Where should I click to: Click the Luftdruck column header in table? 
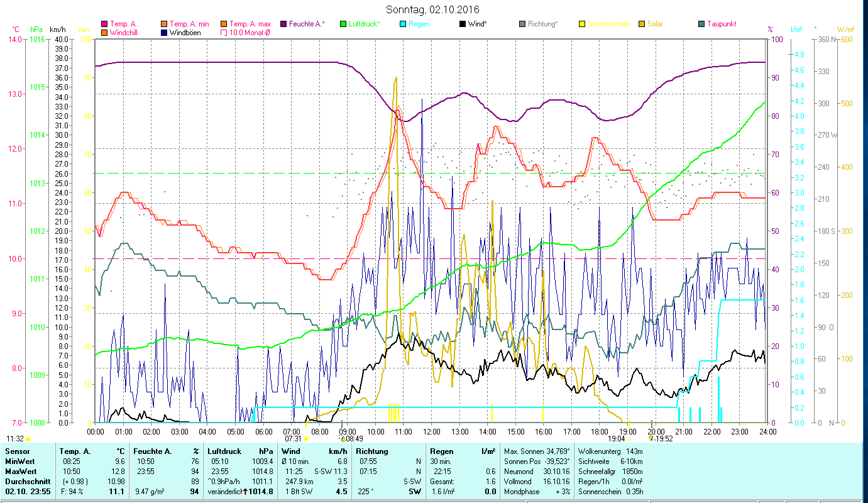[224, 451]
